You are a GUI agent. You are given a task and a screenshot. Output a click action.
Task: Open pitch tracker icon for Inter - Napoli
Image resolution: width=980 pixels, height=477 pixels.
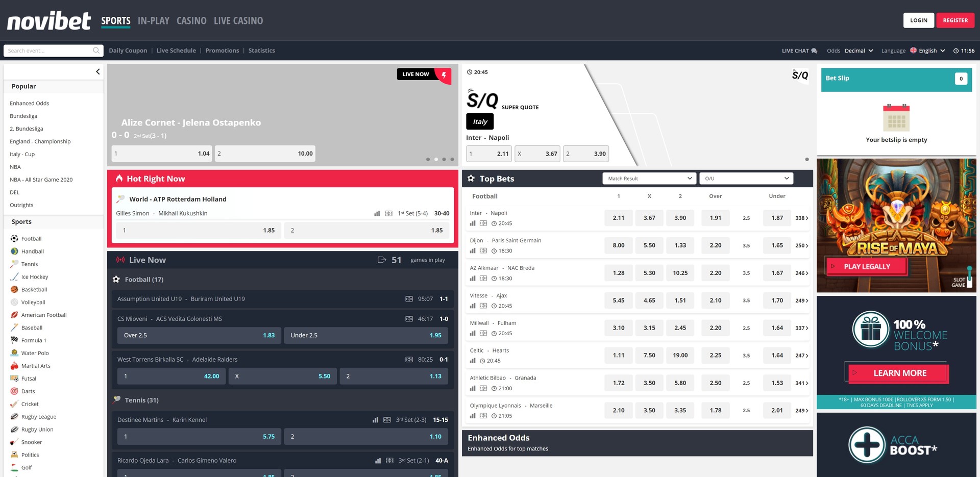click(483, 223)
